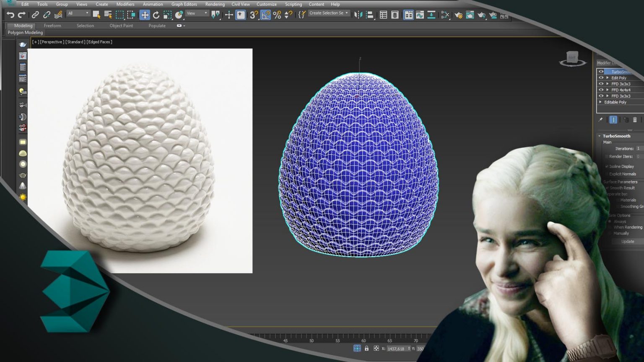Screen dimensions: 644x362
Task: Click the Undo arrow icon
Action: tap(10, 15)
